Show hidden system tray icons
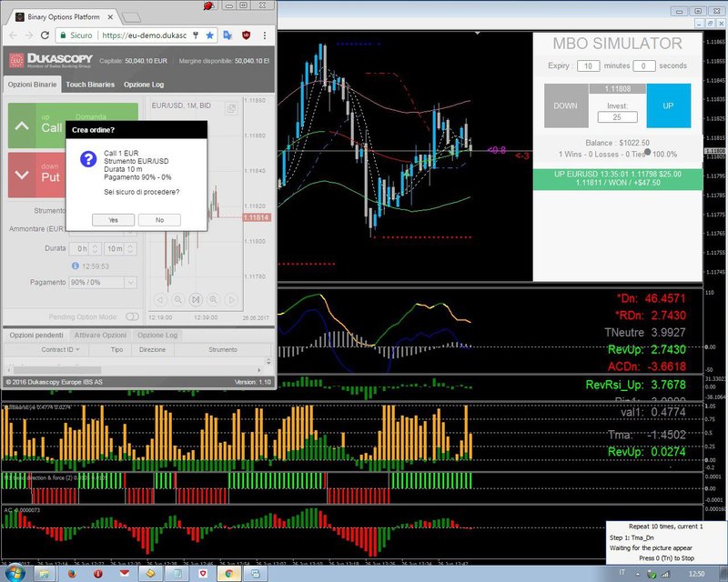 coord(638,575)
